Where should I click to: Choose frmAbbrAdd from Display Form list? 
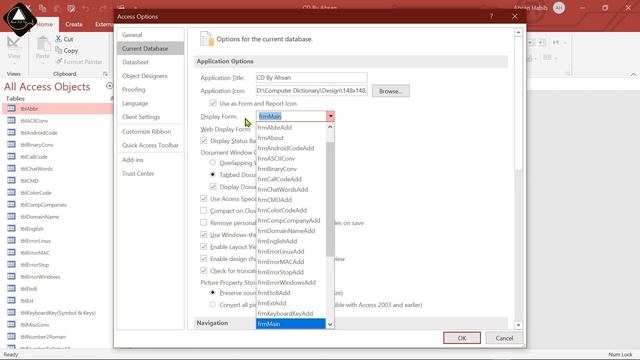click(x=291, y=127)
